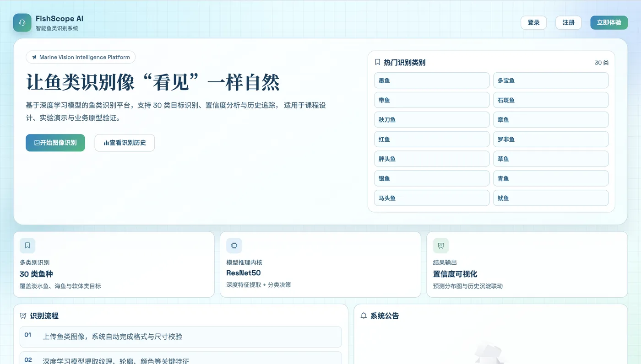This screenshot has width=641, height=364.
Task: Click the bell icon beside 系统公告
Action: click(x=363, y=315)
